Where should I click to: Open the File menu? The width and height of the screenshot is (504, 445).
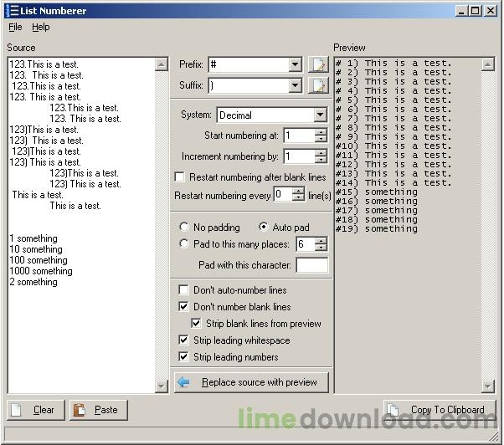pos(15,27)
